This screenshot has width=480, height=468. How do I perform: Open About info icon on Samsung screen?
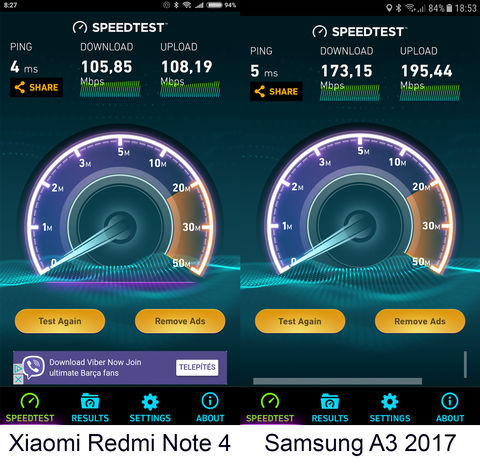(x=450, y=401)
